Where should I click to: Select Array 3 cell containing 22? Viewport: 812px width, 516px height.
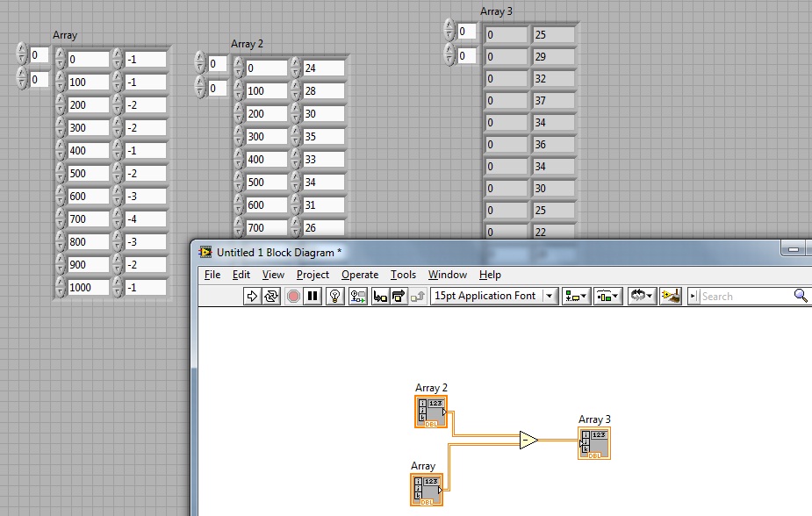[554, 232]
